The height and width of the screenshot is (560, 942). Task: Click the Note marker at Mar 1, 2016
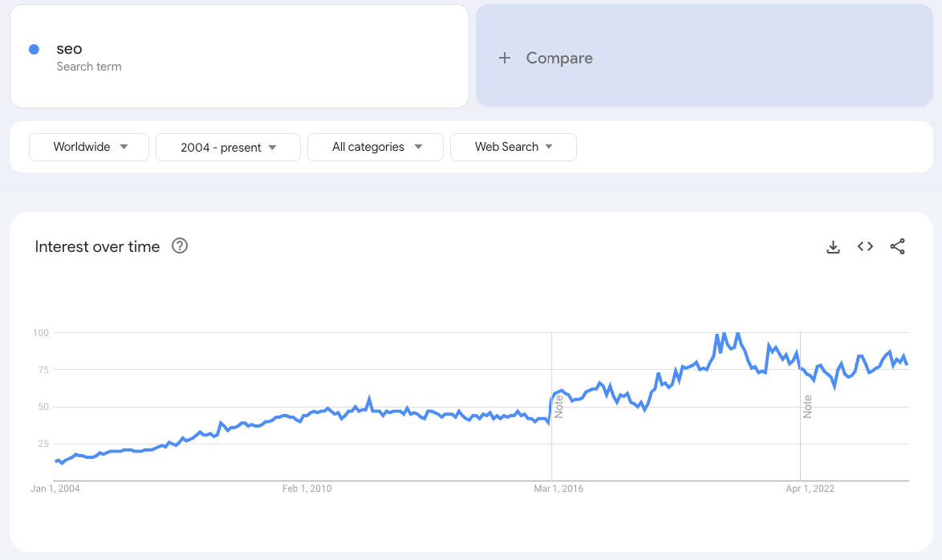559,407
